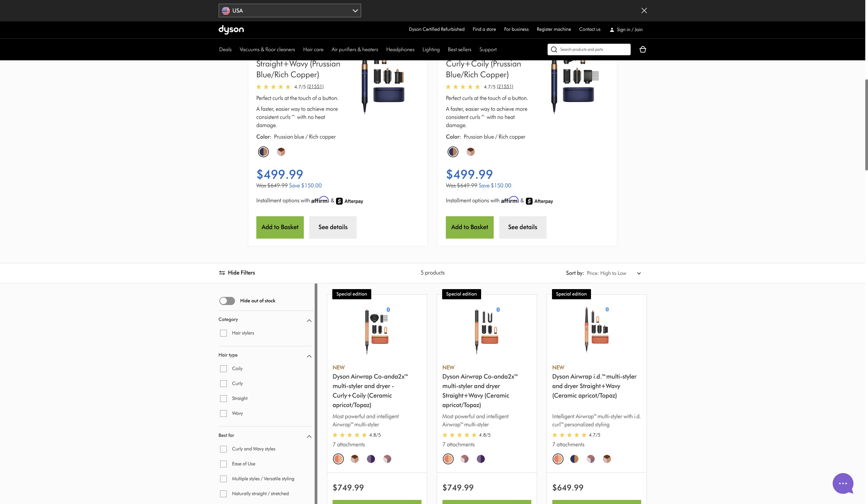Open the Hair care menu
Screen dimensions: 868x504
pos(313,49)
